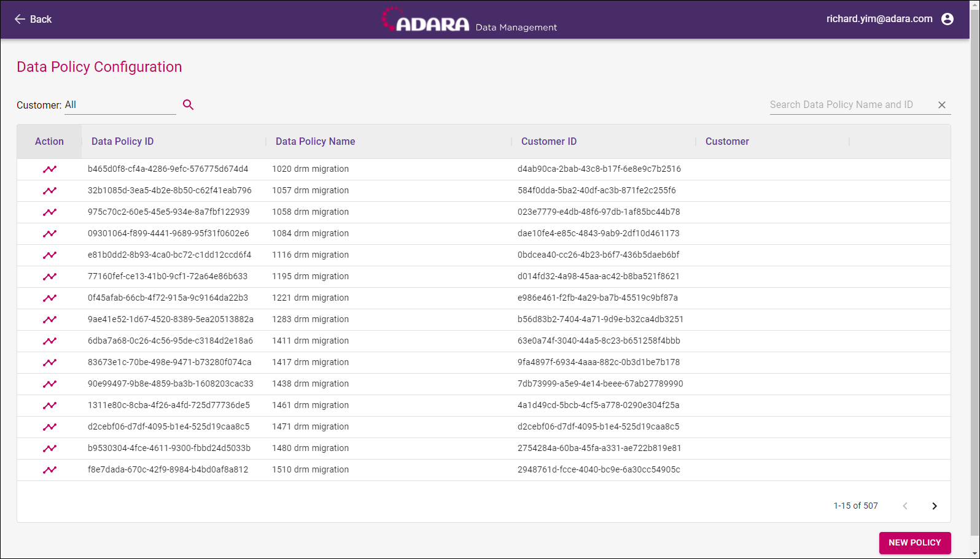Click the 1-15 of 507 pagination label
Viewport: 980px width, 559px height.
(x=855, y=506)
